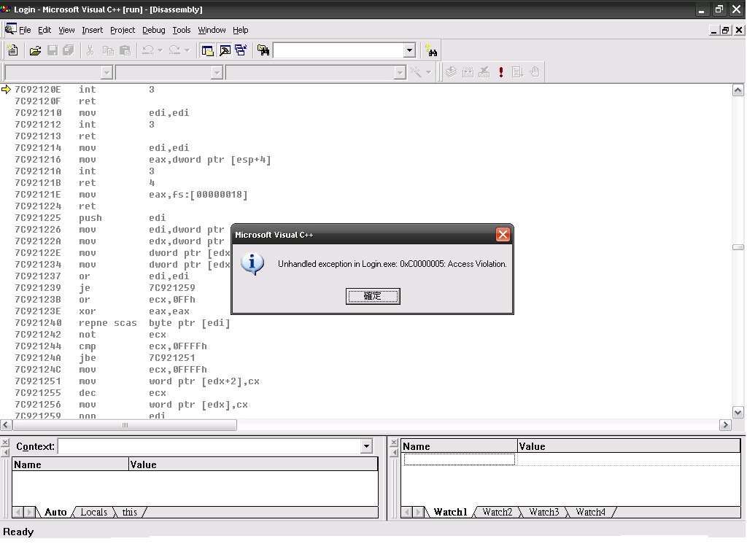Select the Watch4 tab

[x=590, y=513]
